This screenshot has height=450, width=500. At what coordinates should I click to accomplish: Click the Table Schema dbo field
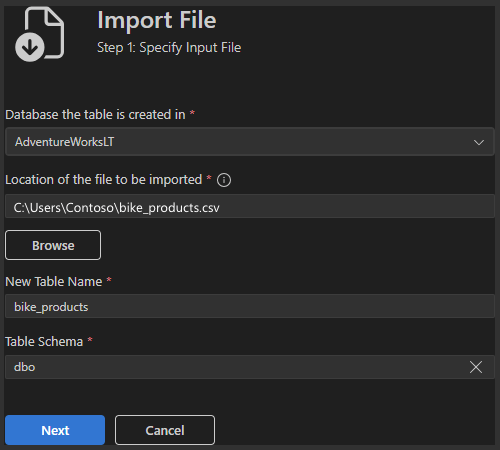point(250,367)
